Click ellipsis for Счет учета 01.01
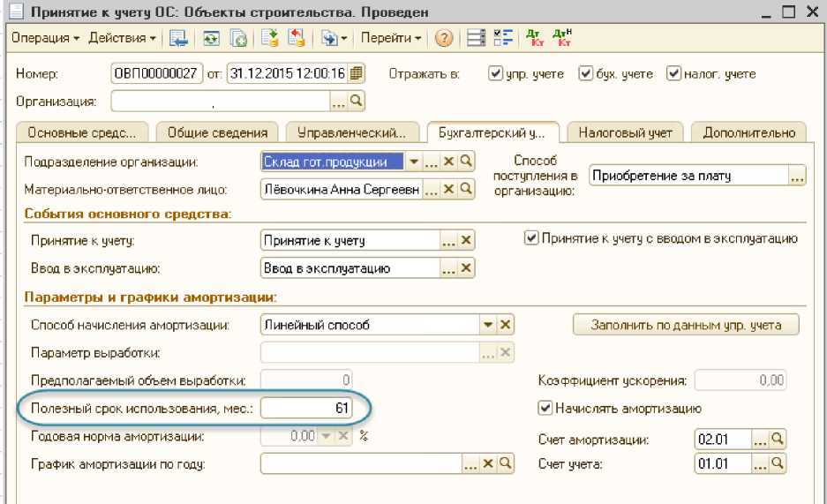827x504 pixels. pyautogui.click(x=760, y=464)
